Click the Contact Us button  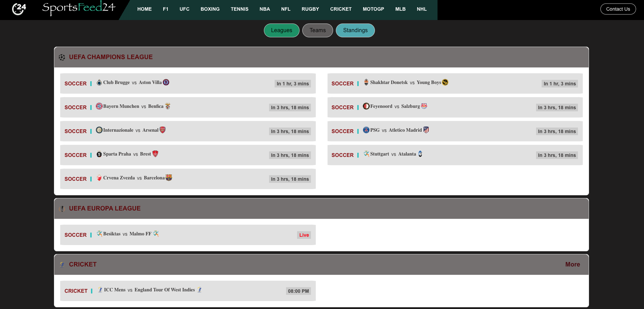[x=618, y=9]
